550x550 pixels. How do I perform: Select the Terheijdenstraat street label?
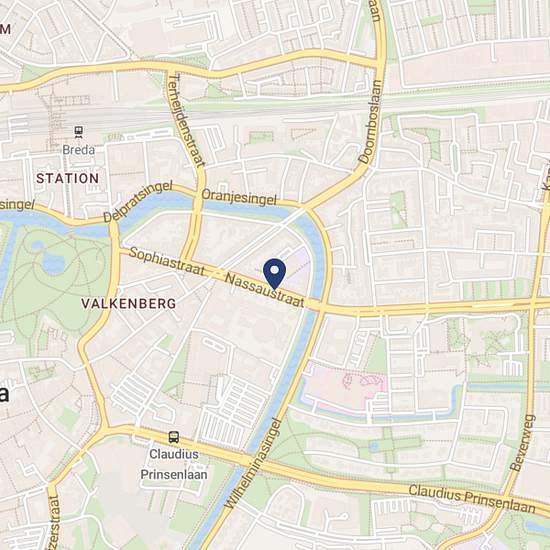point(186,120)
